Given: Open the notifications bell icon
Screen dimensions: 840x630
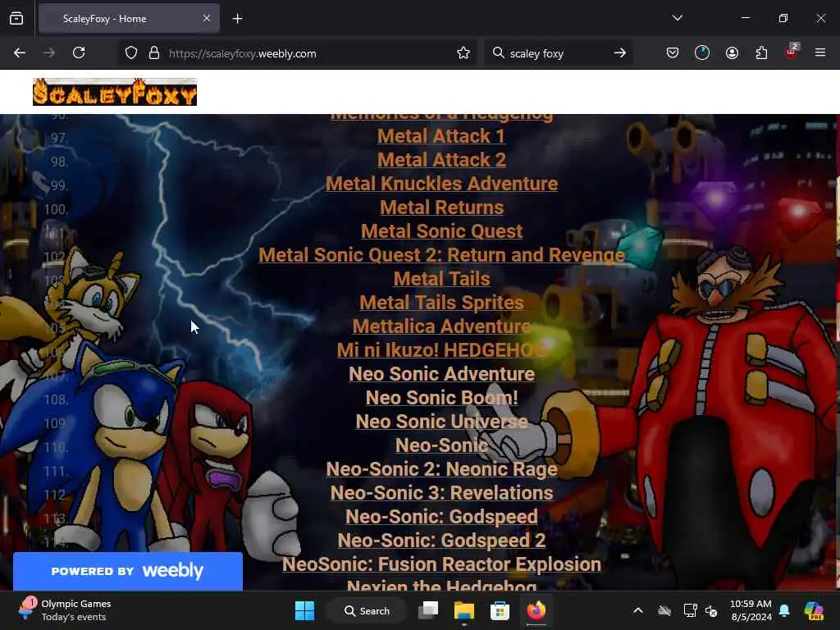Looking at the screenshot, I should [x=784, y=610].
